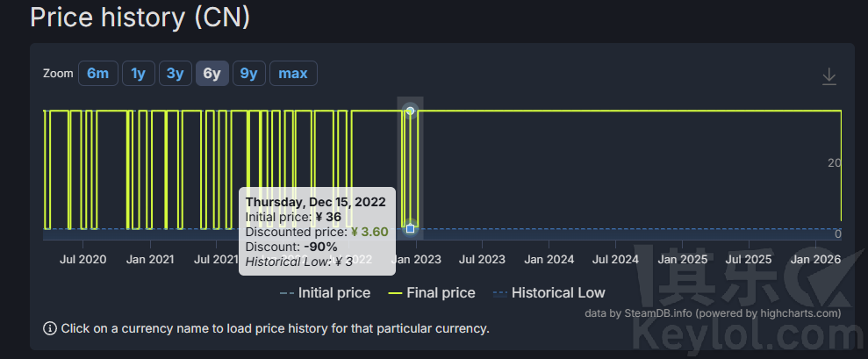
Task: Click the Jul 2023 axis label
Action: pyautogui.click(x=482, y=260)
